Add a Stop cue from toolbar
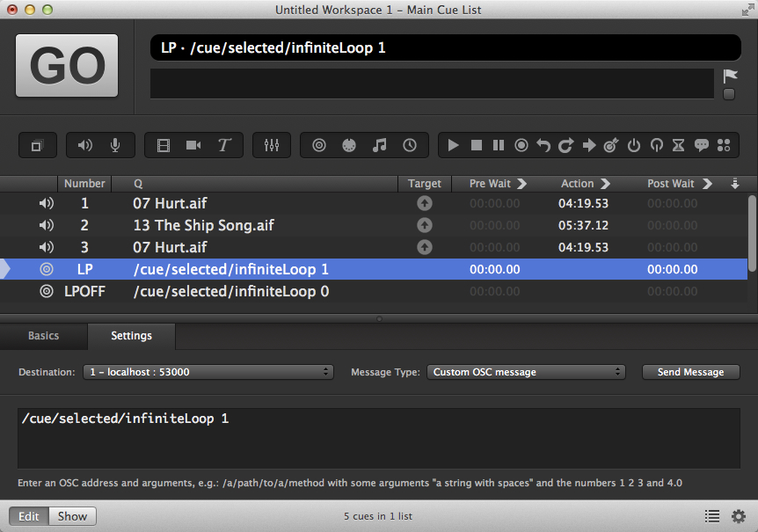 (x=477, y=145)
